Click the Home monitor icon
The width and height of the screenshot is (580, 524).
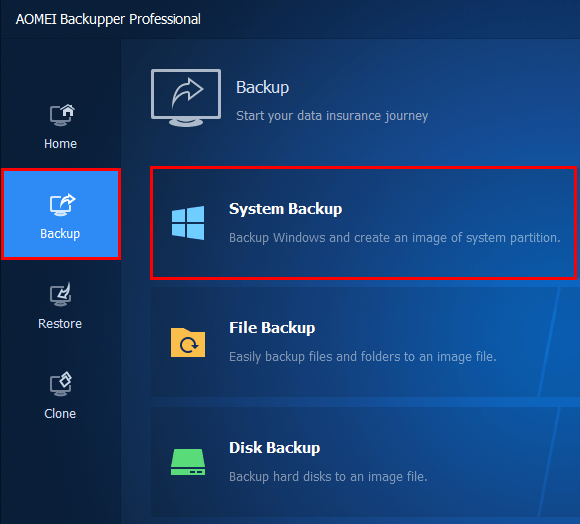pyautogui.click(x=62, y=115)
